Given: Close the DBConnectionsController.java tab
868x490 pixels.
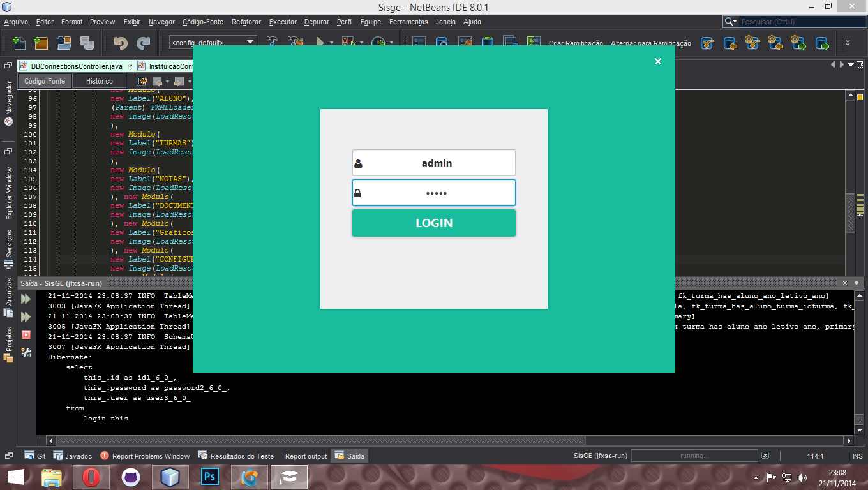Looking at the screenshot, I should click(x=130, y=66).
